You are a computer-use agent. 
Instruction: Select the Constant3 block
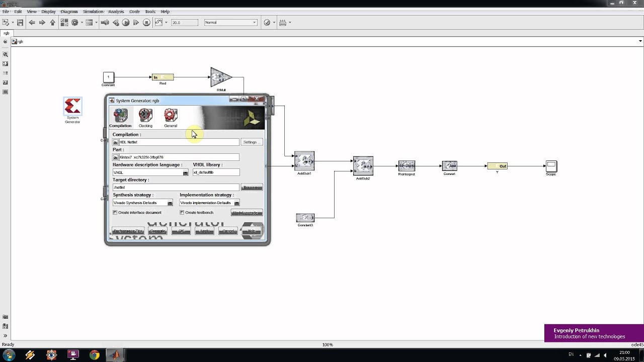point(305,218)
